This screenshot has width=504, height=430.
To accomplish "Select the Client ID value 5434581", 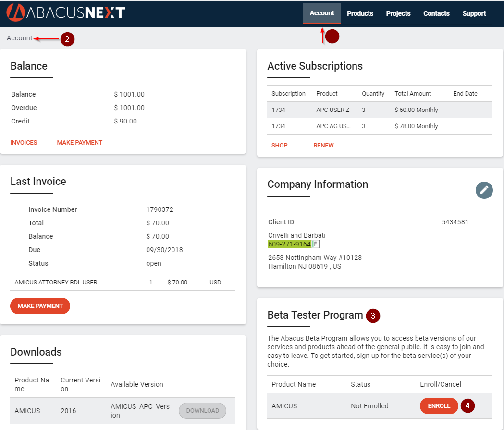I will click(x=455, y=222).
